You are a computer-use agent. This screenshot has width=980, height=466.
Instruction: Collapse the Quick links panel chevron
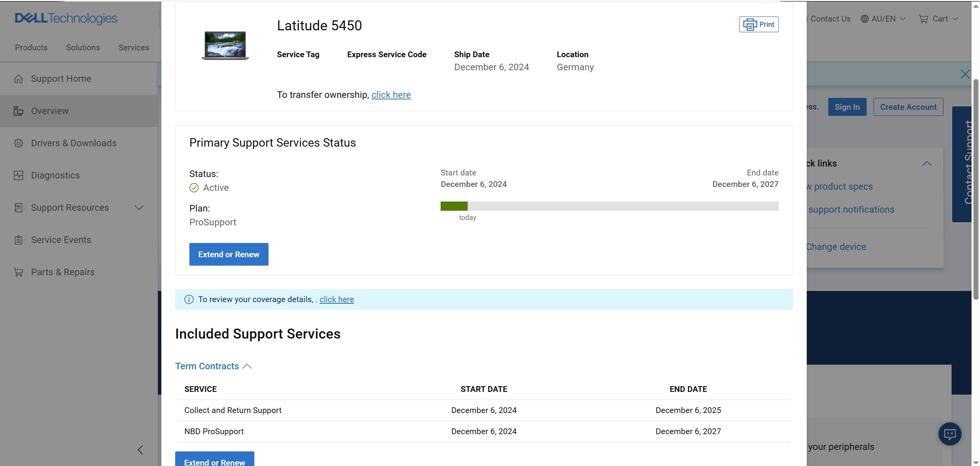pos(927,164)
